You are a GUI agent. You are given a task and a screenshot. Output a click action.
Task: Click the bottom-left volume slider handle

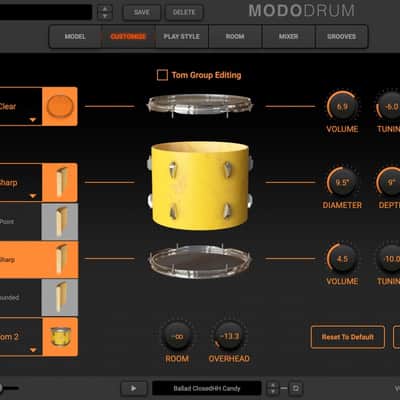click(1, 388)
